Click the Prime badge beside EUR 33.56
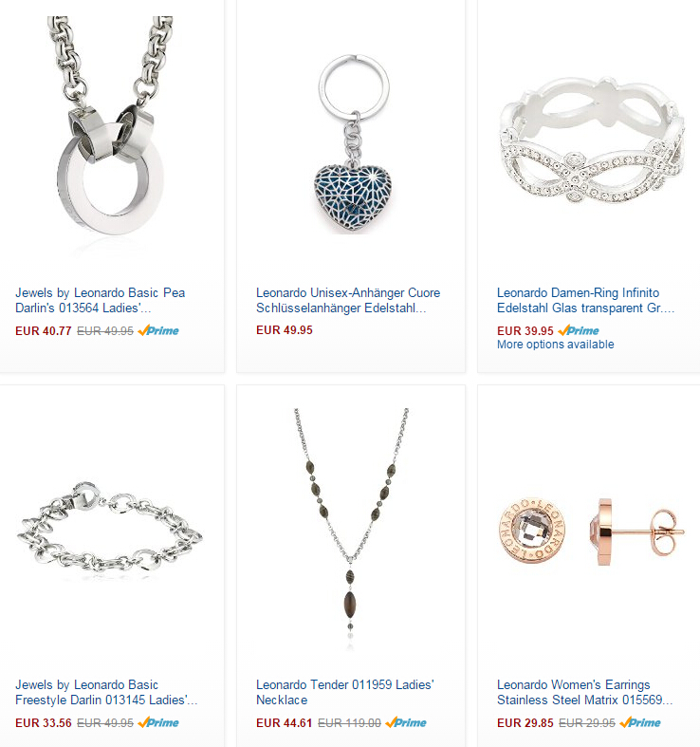Viewport: 700px width, 747px height. click(x=158, y=722)
